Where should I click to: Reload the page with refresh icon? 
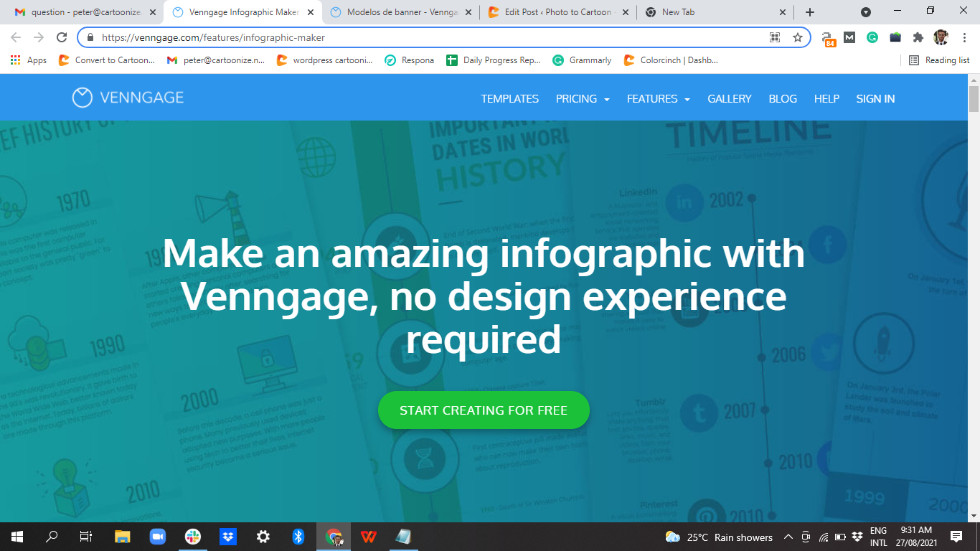(x=62, y=37)
